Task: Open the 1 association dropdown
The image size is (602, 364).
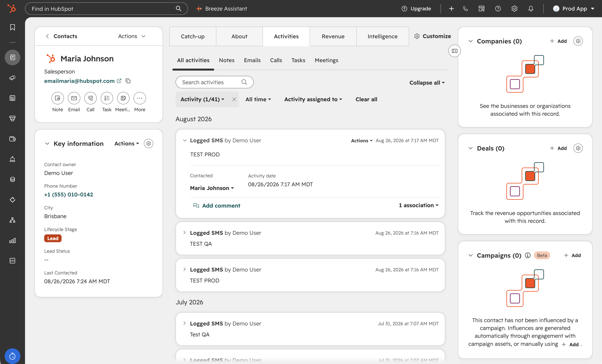Action: click(419, 205)
